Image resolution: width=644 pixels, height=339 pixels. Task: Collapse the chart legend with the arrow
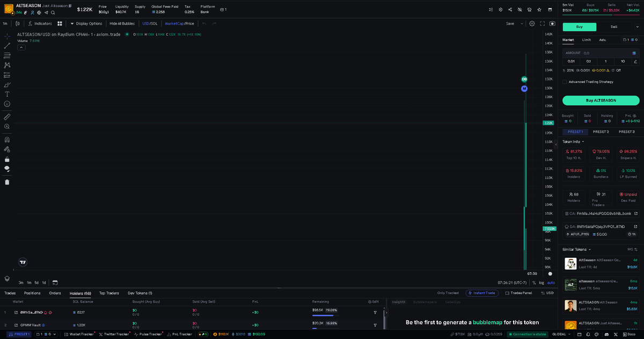21,47
